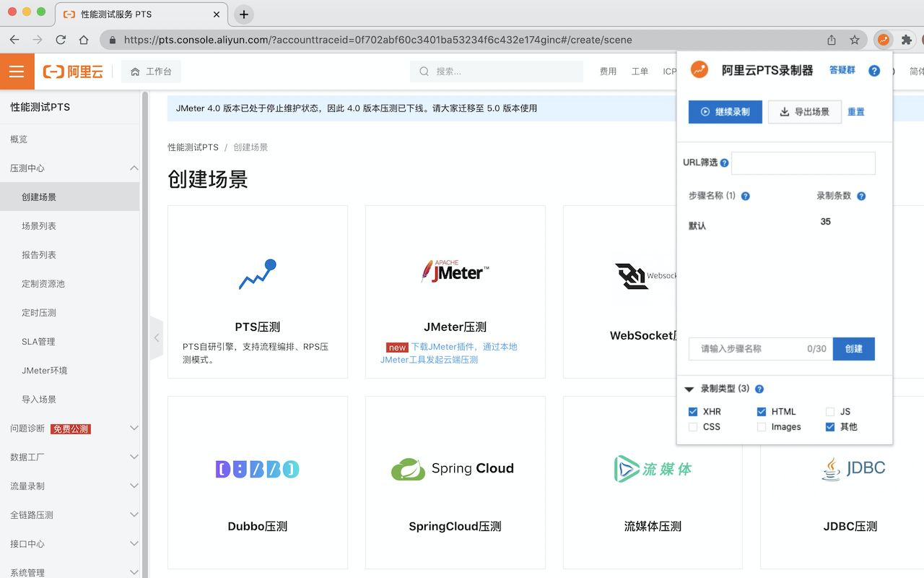The height and width of the screenshot is (578, 924).
Task: Open 费用 in the top navigation
Action: pos(609,72)
